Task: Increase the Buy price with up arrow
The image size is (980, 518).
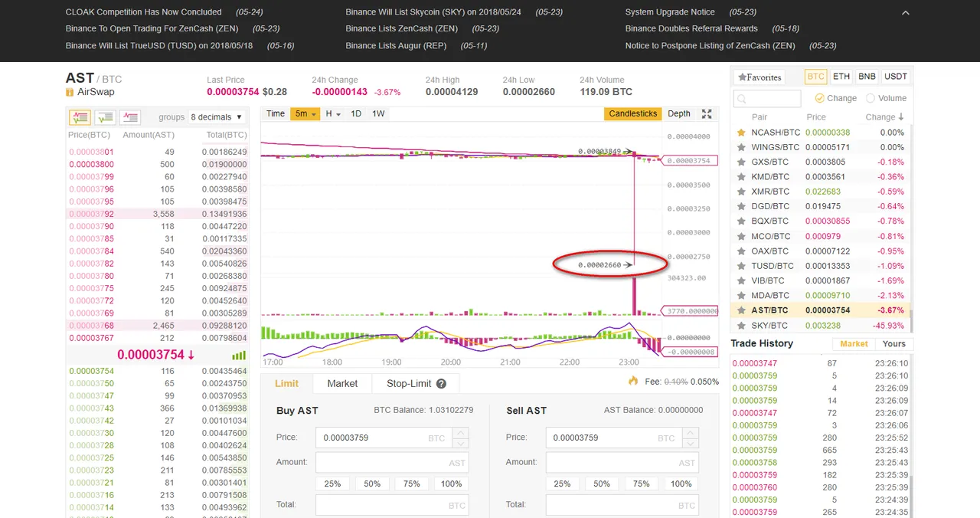Action: [x=461, y=433]
